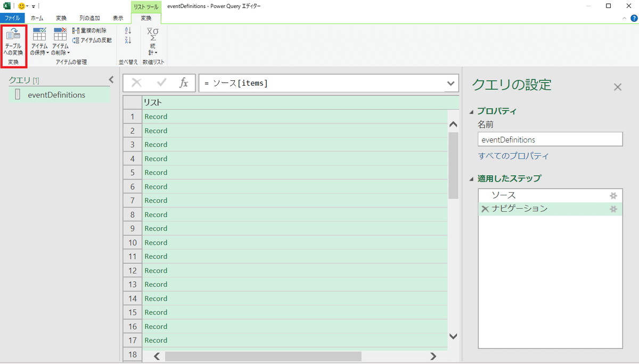
Task: Collapse the クエリ pane
Action: pos(111,80)
